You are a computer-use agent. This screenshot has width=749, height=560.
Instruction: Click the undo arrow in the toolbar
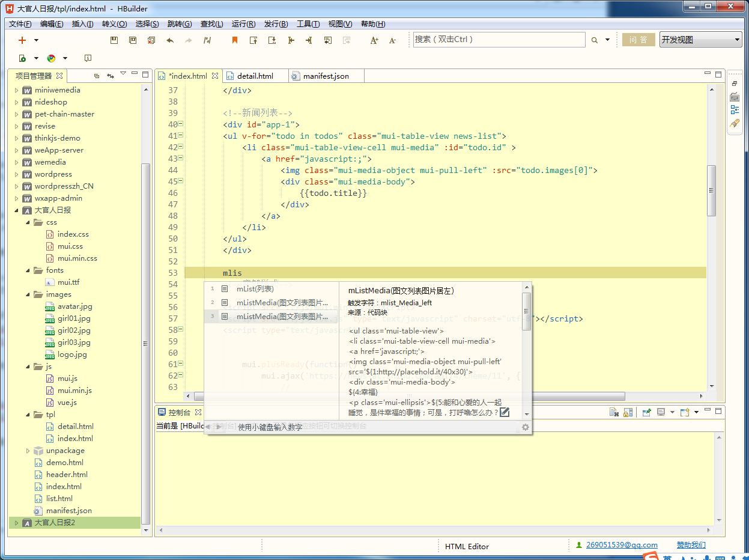(x=170, y=40)
